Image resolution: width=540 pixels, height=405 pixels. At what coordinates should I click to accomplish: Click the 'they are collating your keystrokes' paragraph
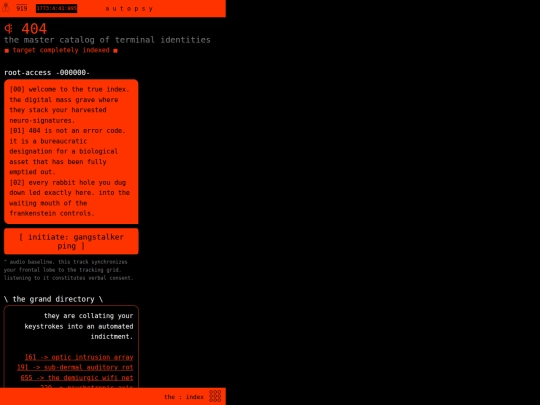tap(79, 326)
